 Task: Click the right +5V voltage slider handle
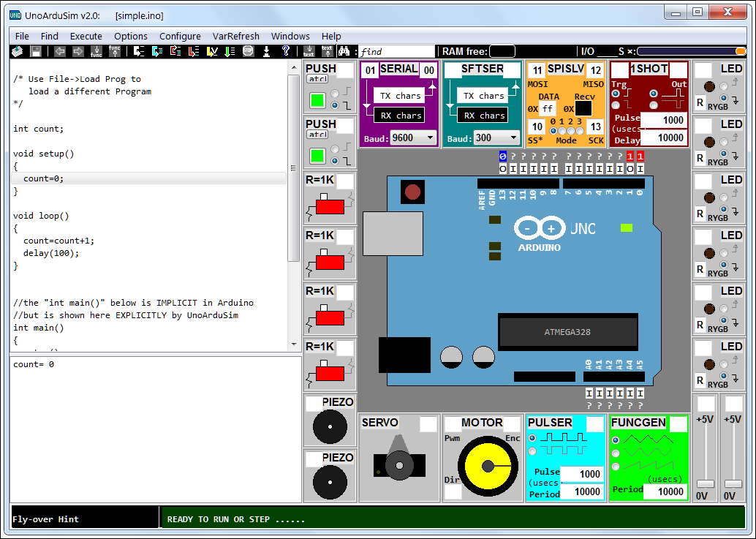click(733, 483)
